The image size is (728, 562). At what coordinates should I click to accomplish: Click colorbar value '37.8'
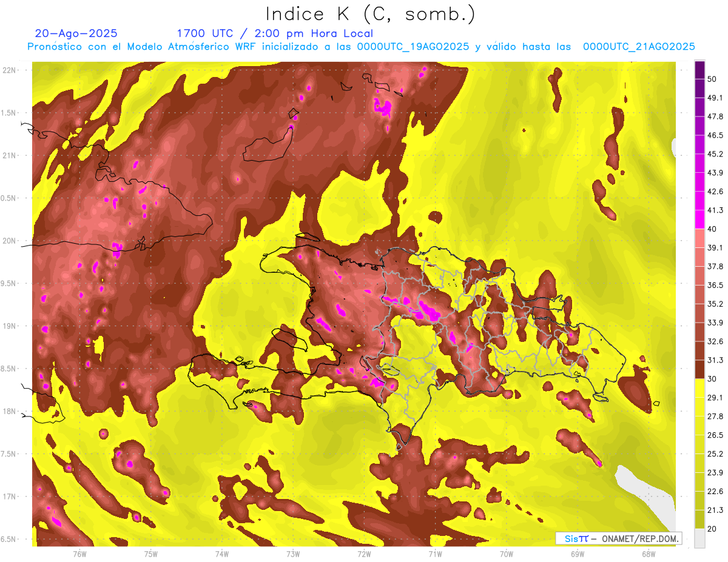click(715, 266)
